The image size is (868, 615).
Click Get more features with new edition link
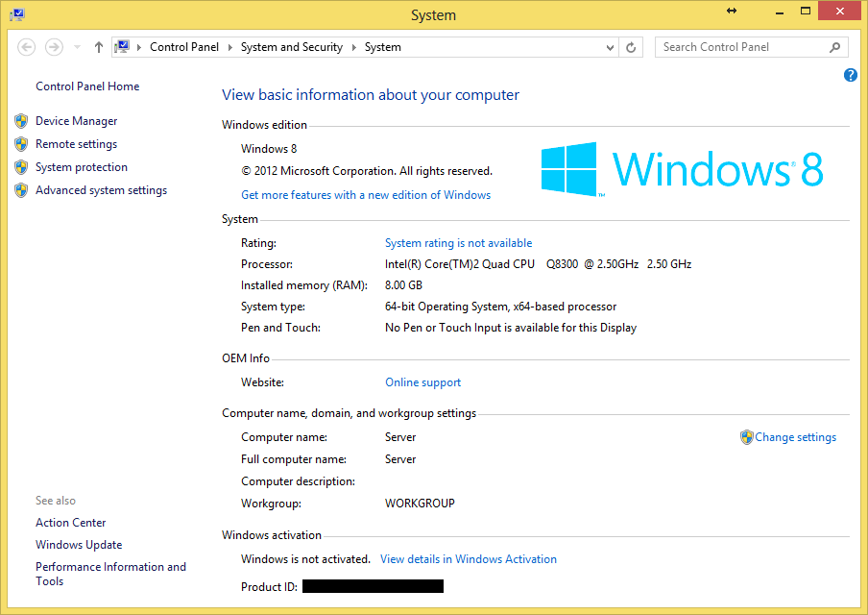[366, 195]
